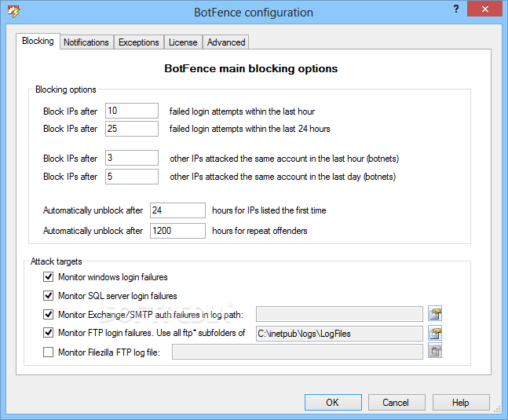Open Help with the Help button
Screen dimensions: 508x420
[x=461, y=402]
